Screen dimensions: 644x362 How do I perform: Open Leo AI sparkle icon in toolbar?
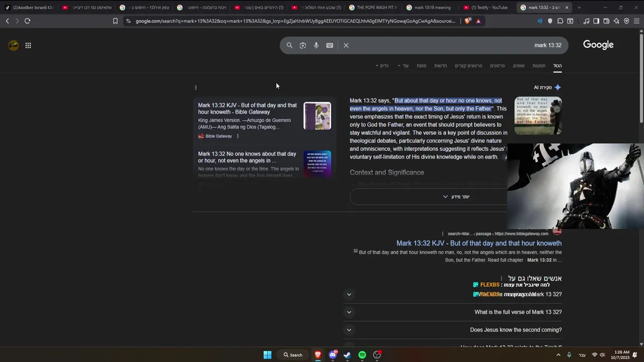click(616, 21)
